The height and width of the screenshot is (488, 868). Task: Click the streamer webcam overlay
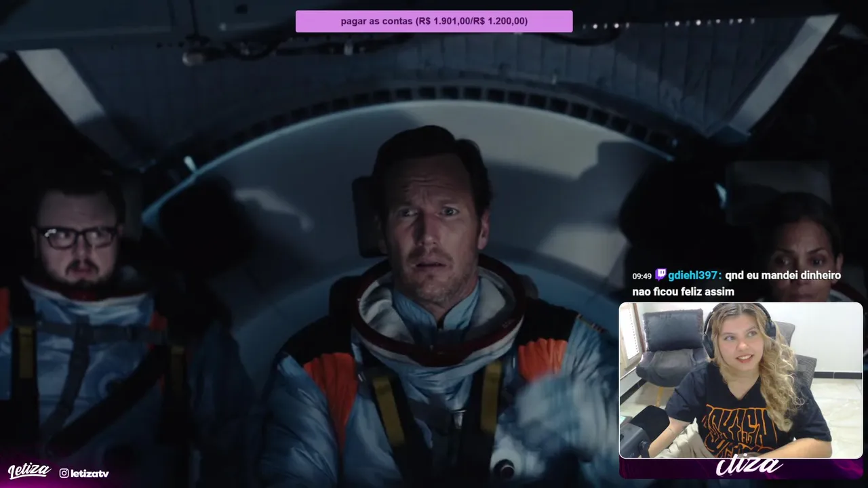[x=741, y=380]
